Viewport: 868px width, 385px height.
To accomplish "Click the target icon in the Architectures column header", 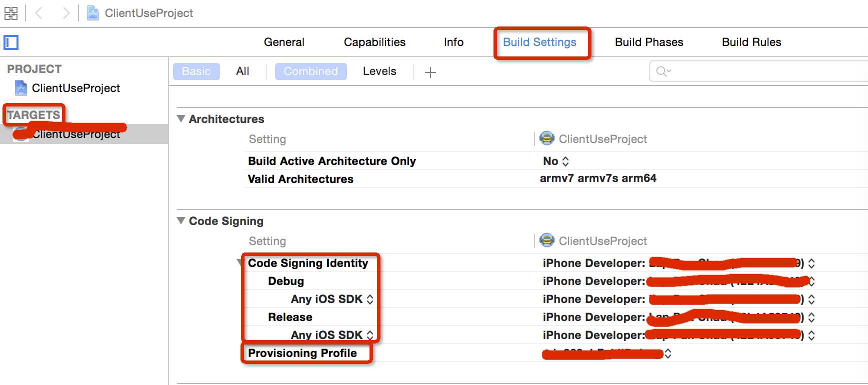I will click(547, 138).
